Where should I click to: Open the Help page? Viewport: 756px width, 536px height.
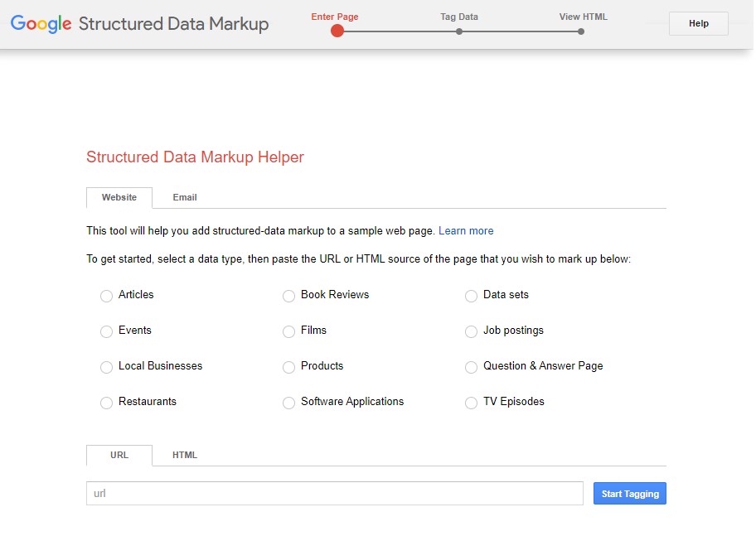click(697, 23)
